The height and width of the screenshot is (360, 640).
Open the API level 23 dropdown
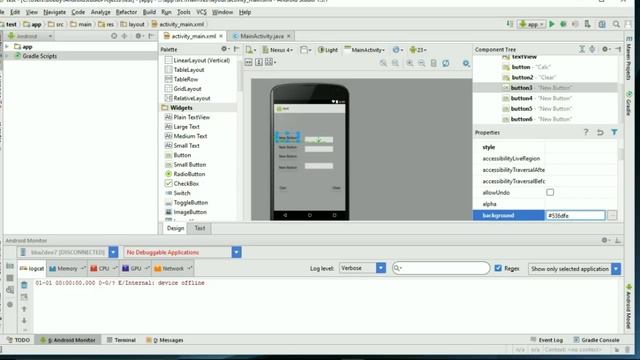point(418,50)
